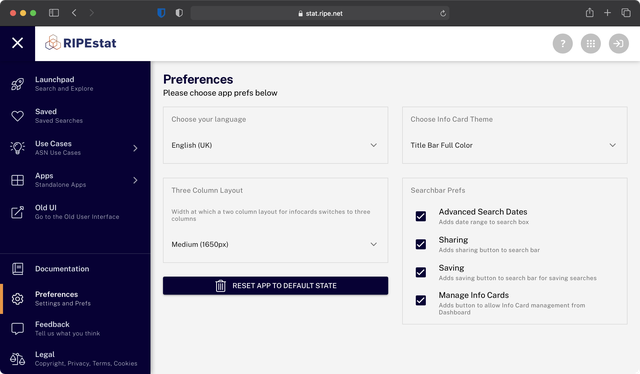Click the Preferences heading text

(x=198, y=79)
